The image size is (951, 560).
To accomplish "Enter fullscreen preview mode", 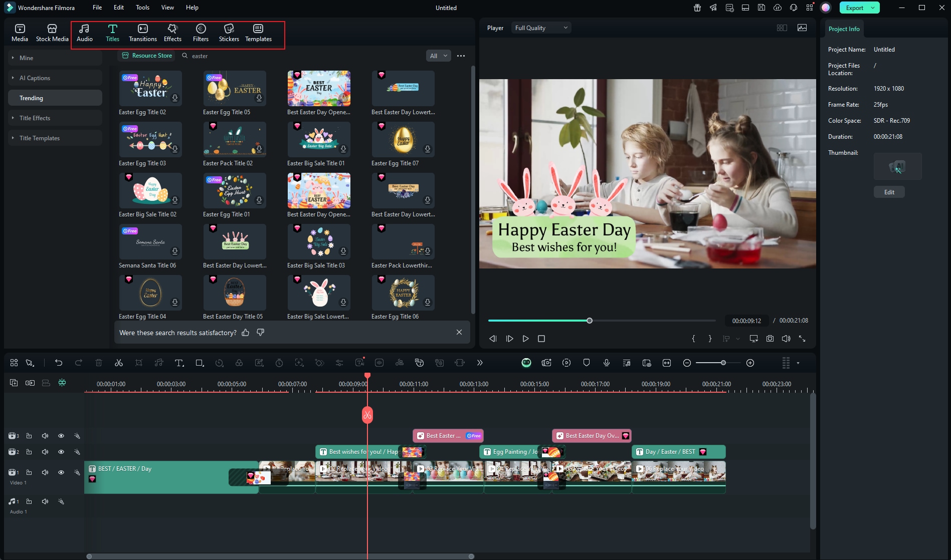I will [802, 339].
